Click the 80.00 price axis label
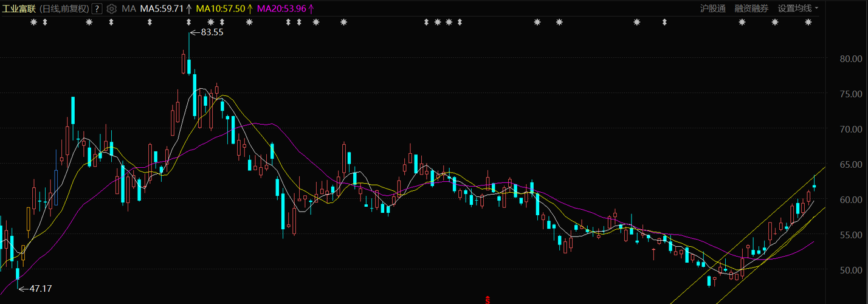Screen dimensions: 868x304 click(850, 59)
